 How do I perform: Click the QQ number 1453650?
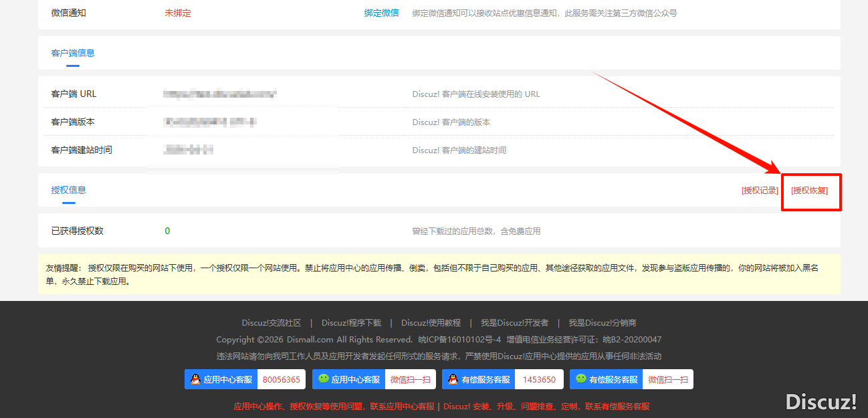tap(539, 379)
